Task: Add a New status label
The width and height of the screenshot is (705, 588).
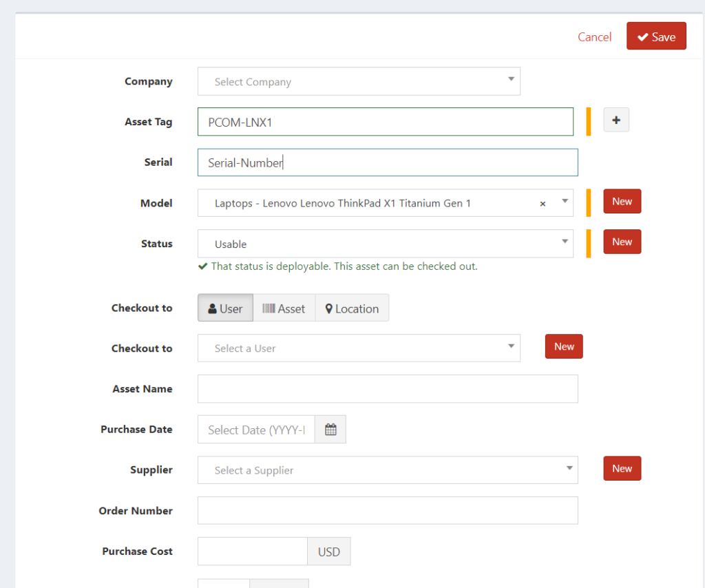Action: (x=622, y=242)
